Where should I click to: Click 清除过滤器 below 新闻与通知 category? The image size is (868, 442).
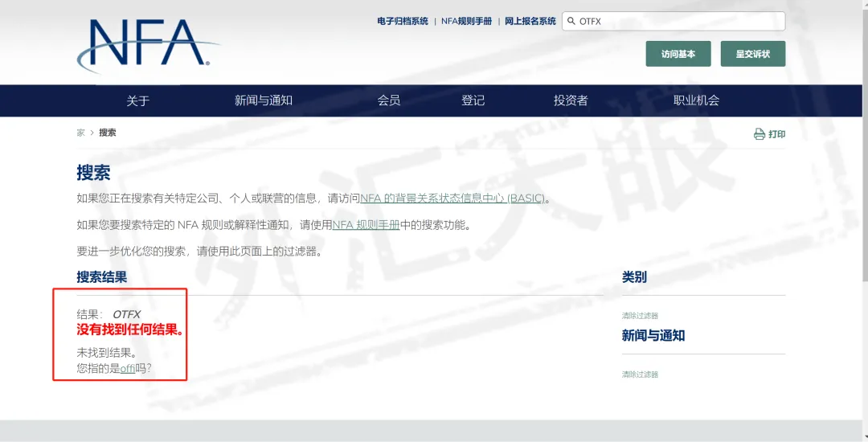pyautogui.click(x=640, y=374)
